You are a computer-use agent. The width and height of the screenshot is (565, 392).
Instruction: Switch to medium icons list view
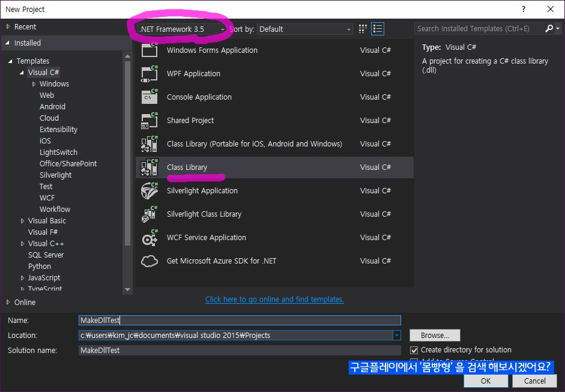tap(378, 29)
